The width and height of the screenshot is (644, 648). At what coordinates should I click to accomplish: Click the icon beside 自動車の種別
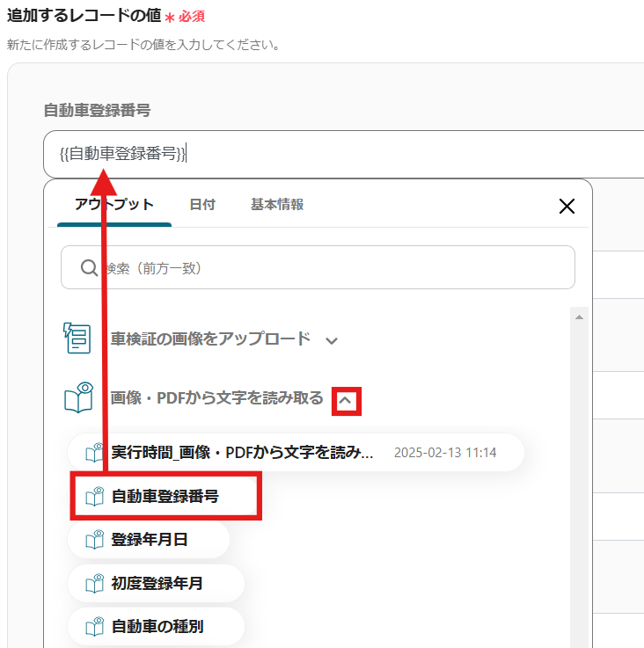pos(94,627)
